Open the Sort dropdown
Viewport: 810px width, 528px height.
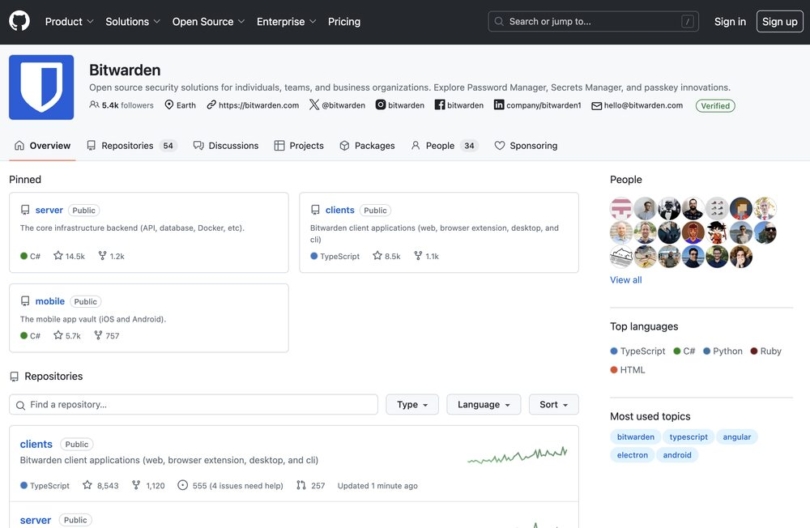(553, 404)
